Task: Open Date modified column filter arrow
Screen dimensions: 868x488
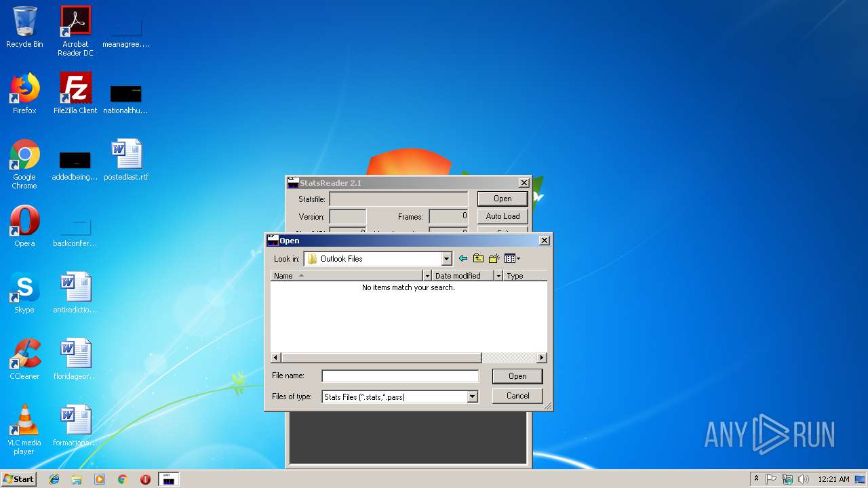Action: [x=498, y=276]
